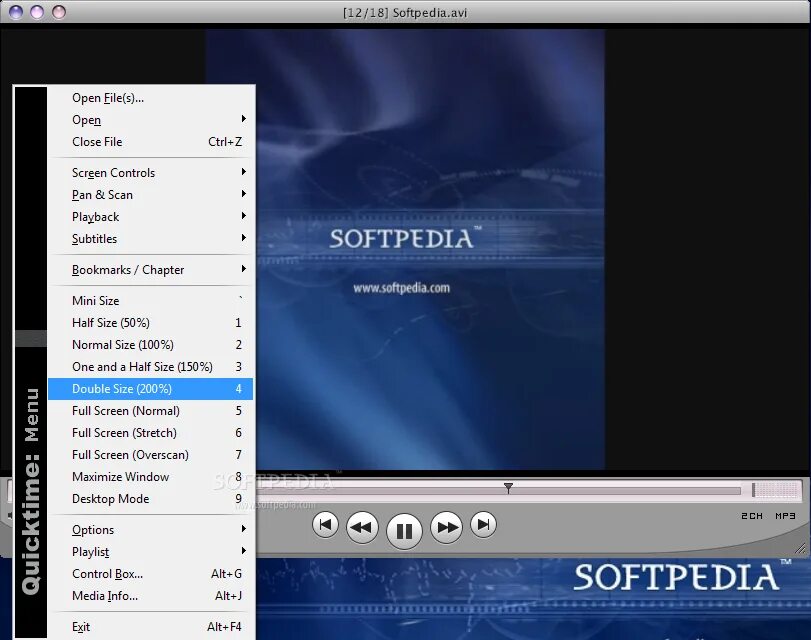Select Desktop Mode entry

(x=151, y=499)
